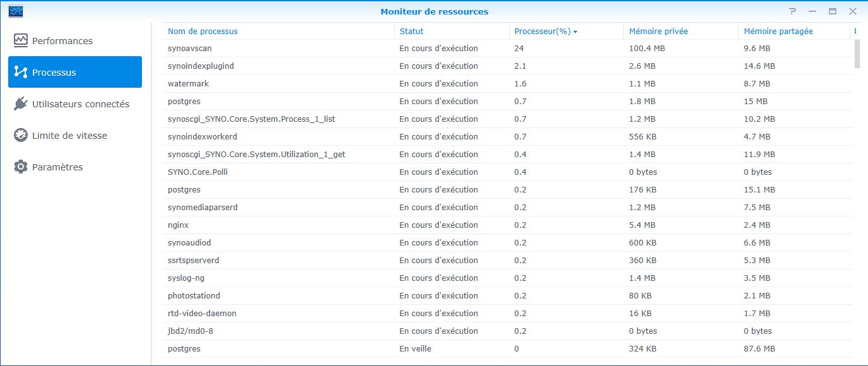Maximize the Moniteur de ressources window
The width and height of the screenshot is (868, 366).
point(832,11)
